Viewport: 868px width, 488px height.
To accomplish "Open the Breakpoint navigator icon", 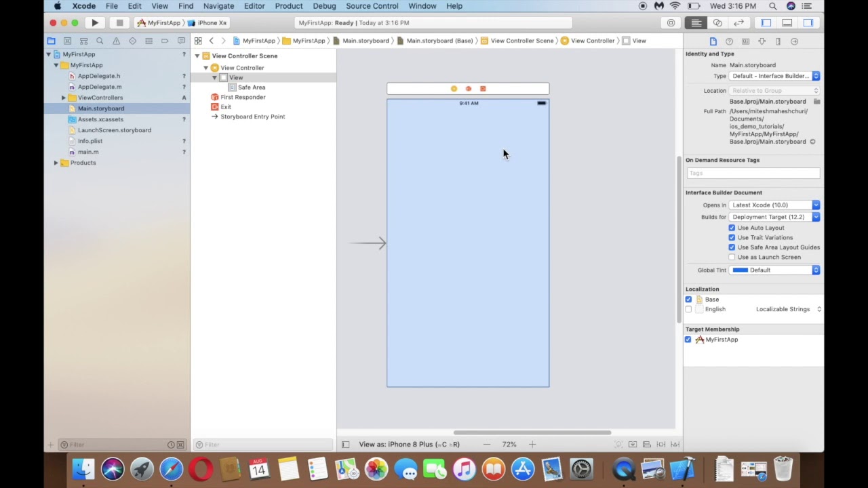I will 165,41.
